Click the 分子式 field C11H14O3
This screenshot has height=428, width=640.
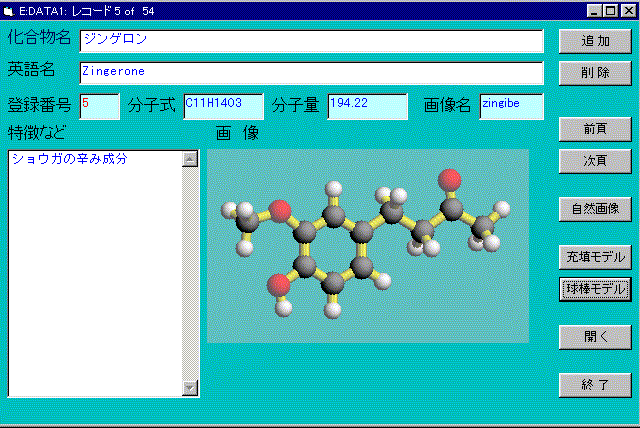[223, 106]
